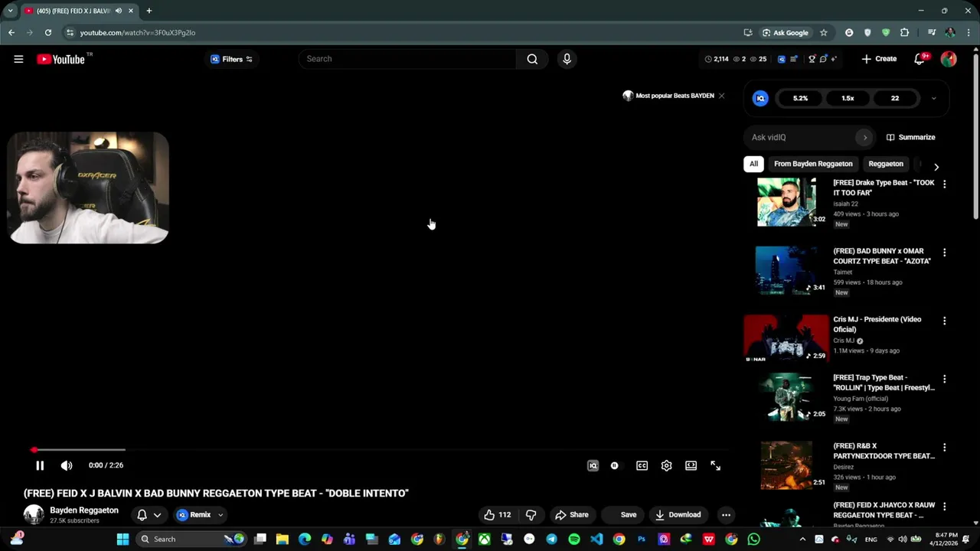Open the vidIQ Filters button

pyautogui.click(x=231, y=59)
